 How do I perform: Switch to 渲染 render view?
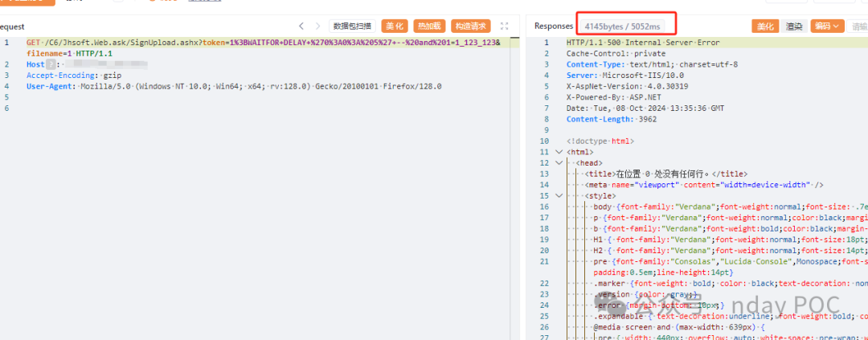click(x=794, y=26)
